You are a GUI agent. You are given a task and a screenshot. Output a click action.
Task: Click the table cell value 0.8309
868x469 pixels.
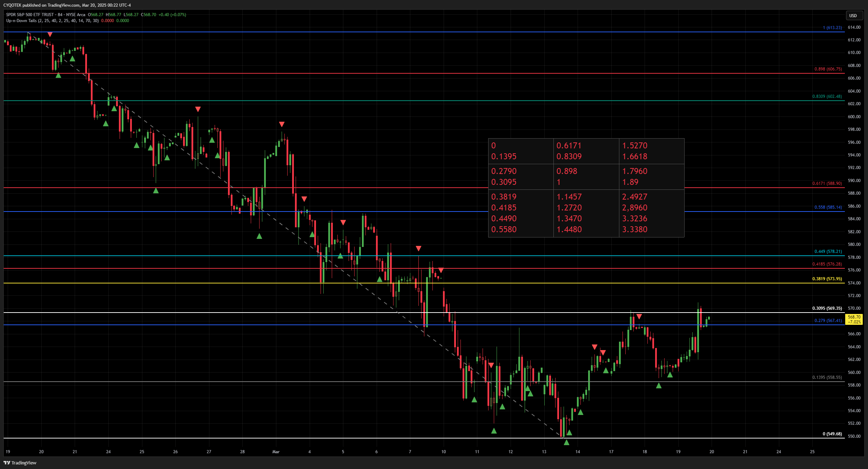(569, 156)
